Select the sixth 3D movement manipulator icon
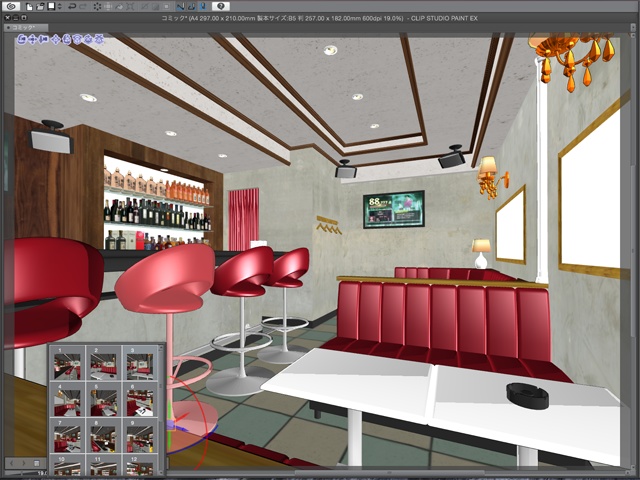 (78, 39)
